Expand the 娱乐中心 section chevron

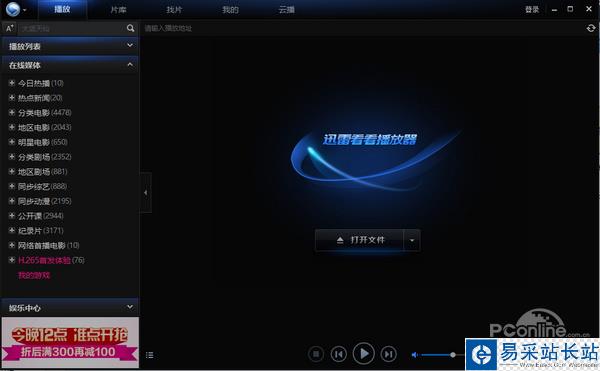click(x=130, y=307)
